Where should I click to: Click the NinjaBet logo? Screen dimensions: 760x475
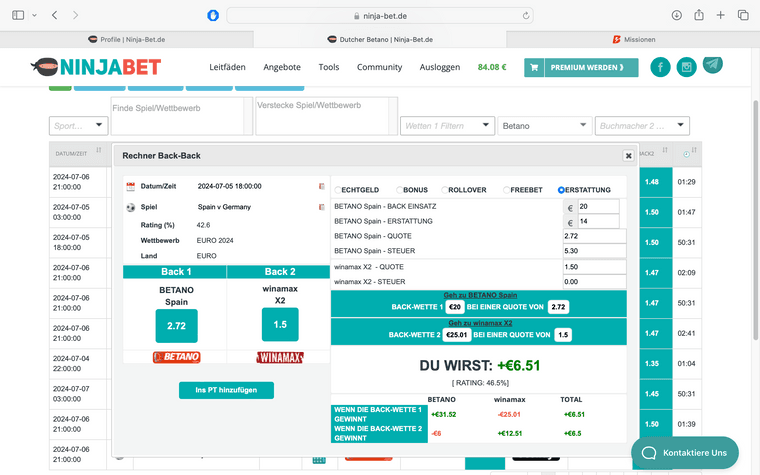tap(95, 67)
